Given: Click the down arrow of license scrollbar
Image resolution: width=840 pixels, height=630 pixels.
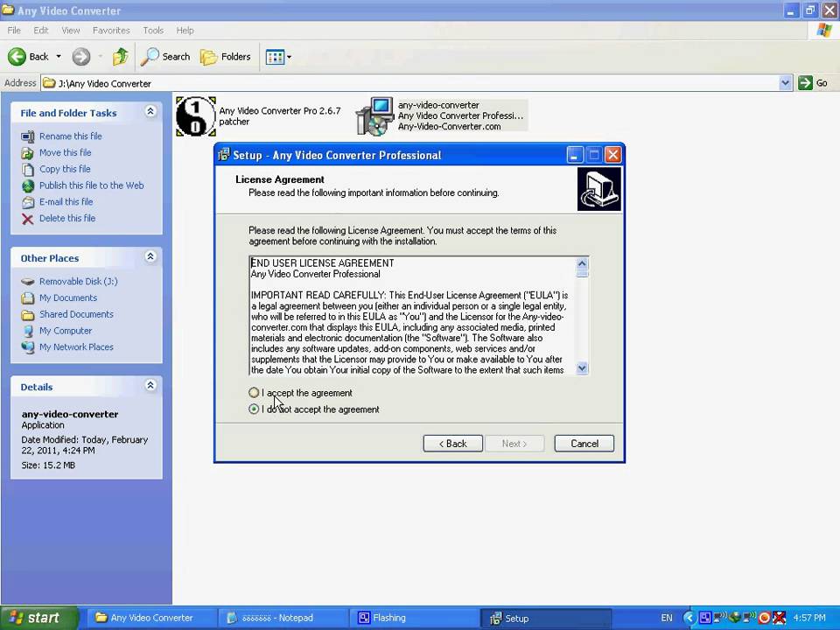Looking at the screenshot, I should pyautogui.click(x=582, y=368).
